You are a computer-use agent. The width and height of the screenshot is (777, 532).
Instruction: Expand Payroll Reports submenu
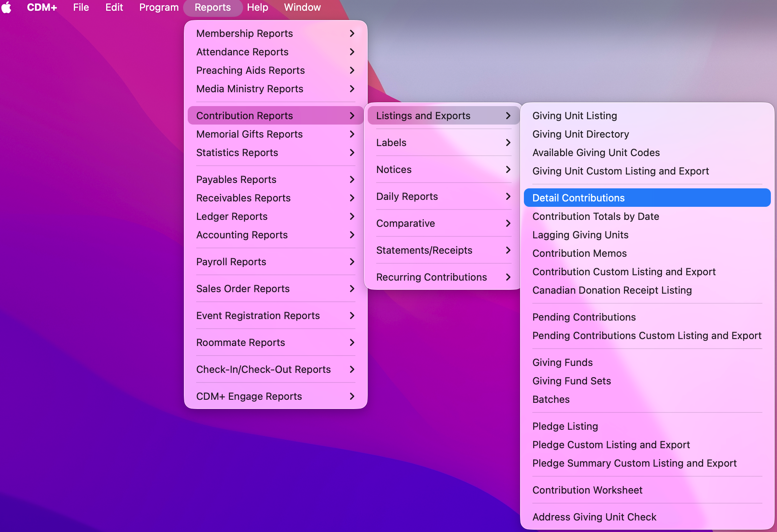pyautogui.click(x=275, y=262)
